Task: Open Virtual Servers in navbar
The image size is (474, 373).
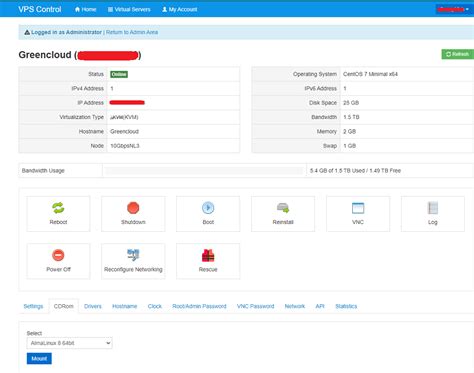Action: [x=129, y=9]
